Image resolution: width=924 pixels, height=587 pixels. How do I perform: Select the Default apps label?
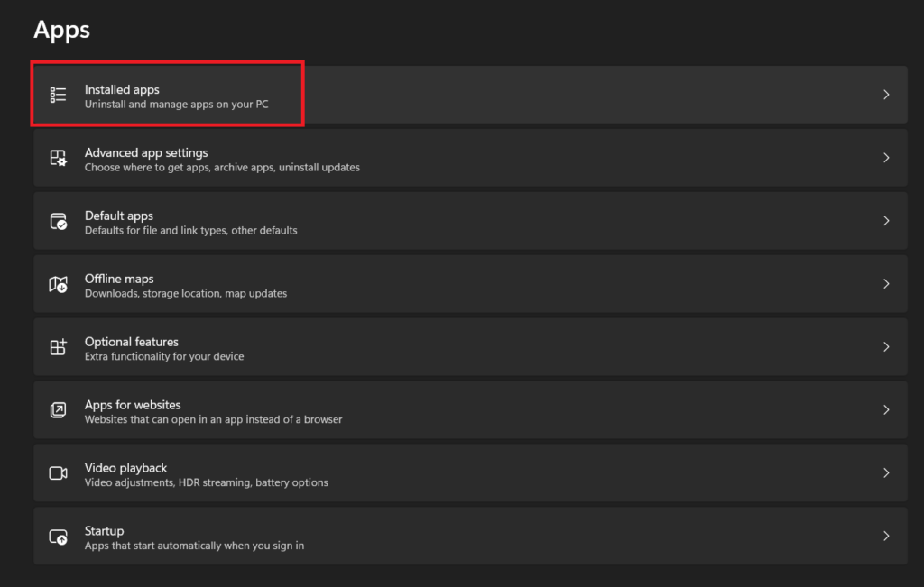click(x=118, y=216)
